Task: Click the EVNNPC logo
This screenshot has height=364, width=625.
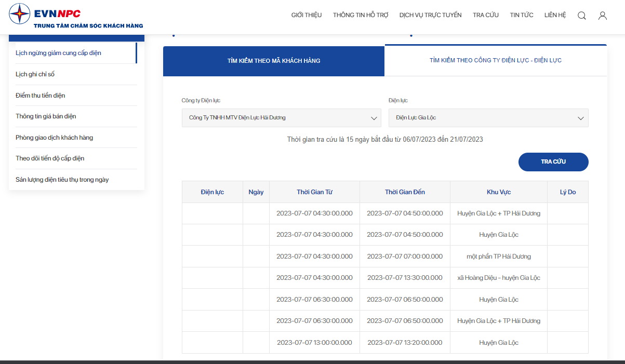Action: (76, 17)
